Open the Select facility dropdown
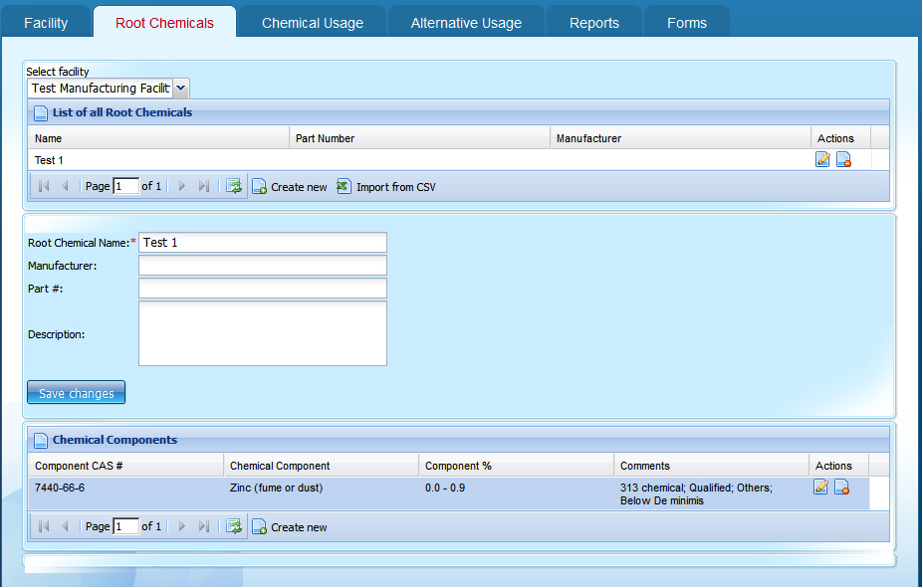Image resolution: width=923 pixels, height=588 pixels. coord(181,89)
